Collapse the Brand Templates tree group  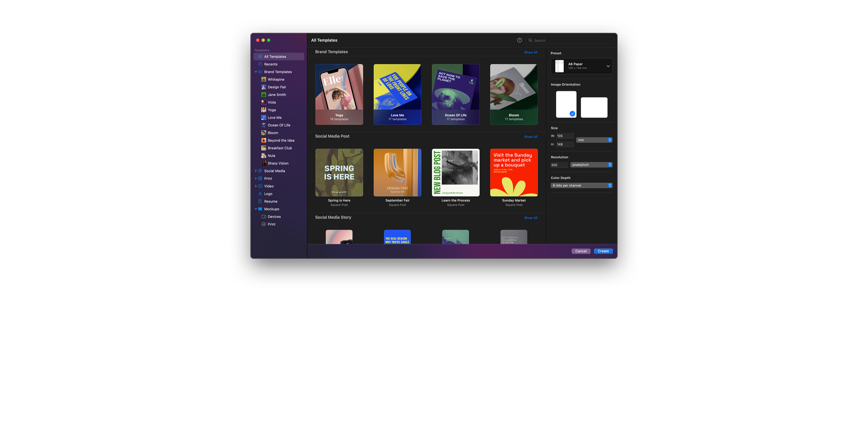point(256,72)
